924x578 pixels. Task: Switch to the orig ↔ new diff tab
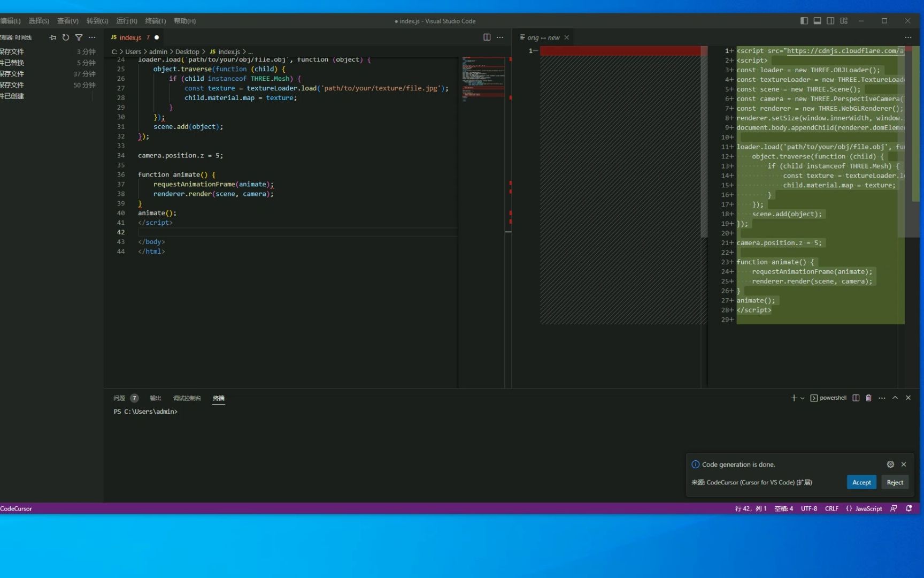543,37
